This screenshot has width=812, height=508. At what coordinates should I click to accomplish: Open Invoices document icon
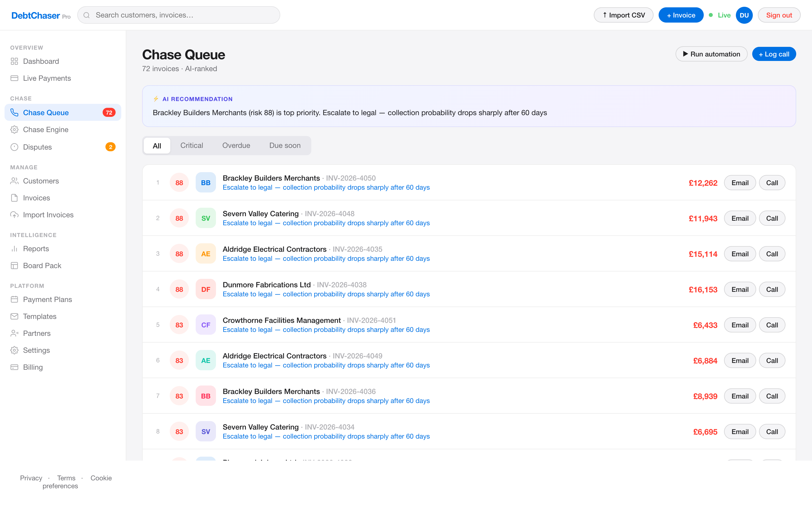(14, 198)
